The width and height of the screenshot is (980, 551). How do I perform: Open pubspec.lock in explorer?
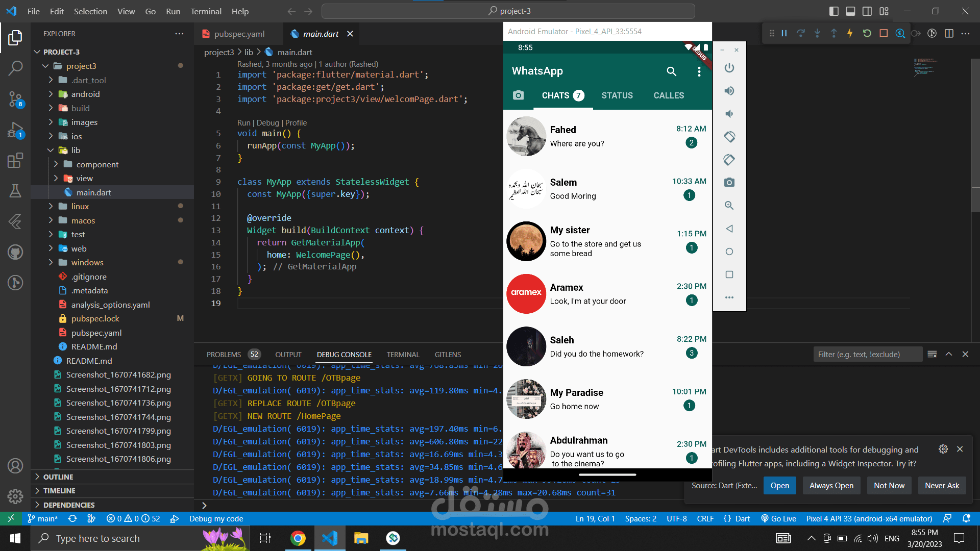[95, 318]
